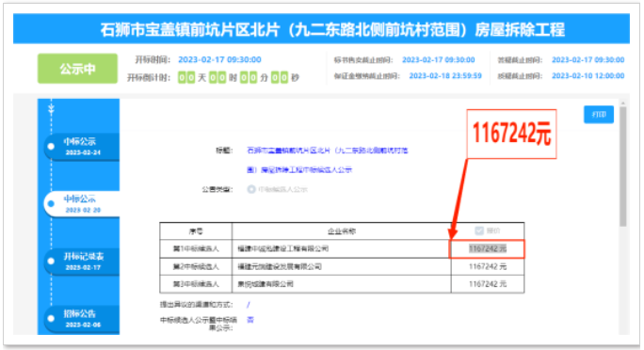
Task: Select the 中标候选人公示 announcement type radio
Action: click(251, 189)
